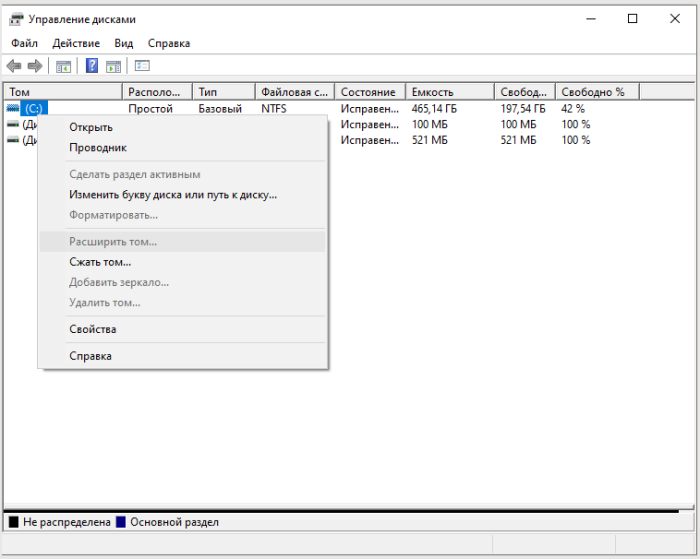Open the Действие menu
This screenshot has height=559, width=700.
[76, 43]
